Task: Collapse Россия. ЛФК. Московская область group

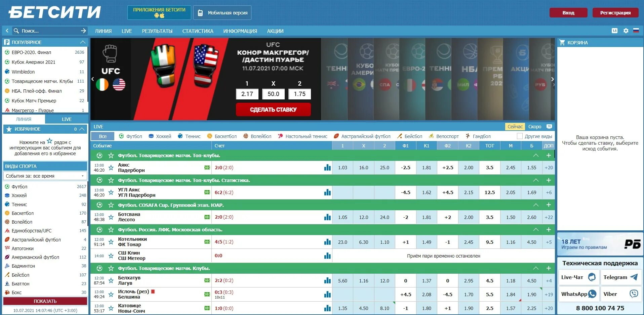Action: (536, 230)
